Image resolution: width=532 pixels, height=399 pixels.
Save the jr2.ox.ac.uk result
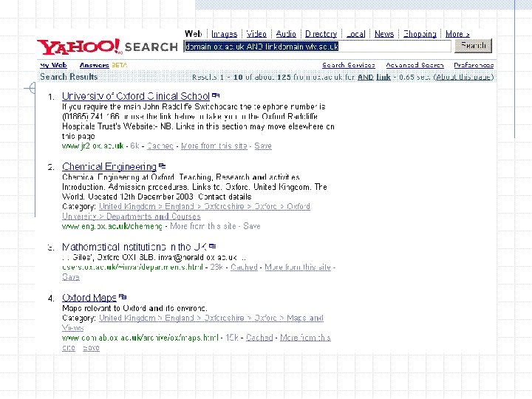tap(263, 146)
